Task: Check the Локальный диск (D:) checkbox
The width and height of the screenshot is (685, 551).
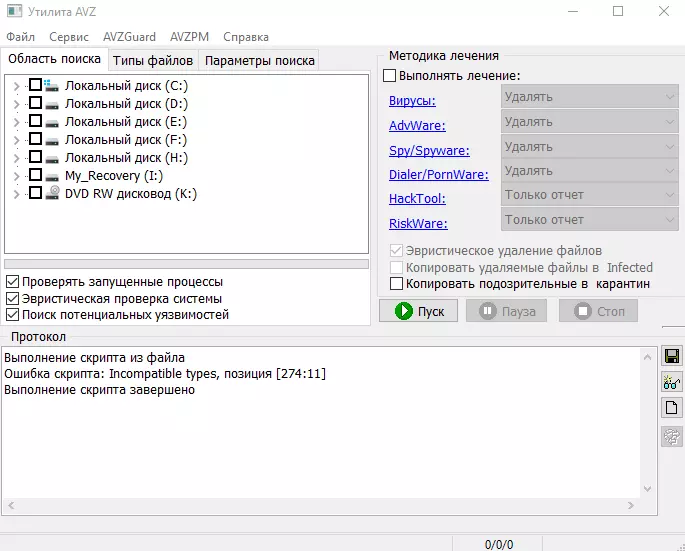Action: click(x=35, y=103)
